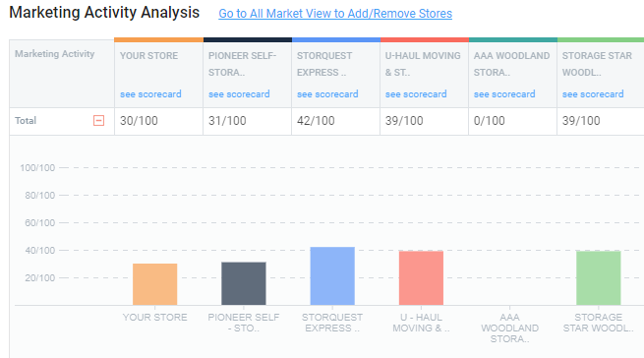Select the U-HAUL 39/100 total score cell
The width and height of the screenshot is (644, 358).
pos(425,121)
